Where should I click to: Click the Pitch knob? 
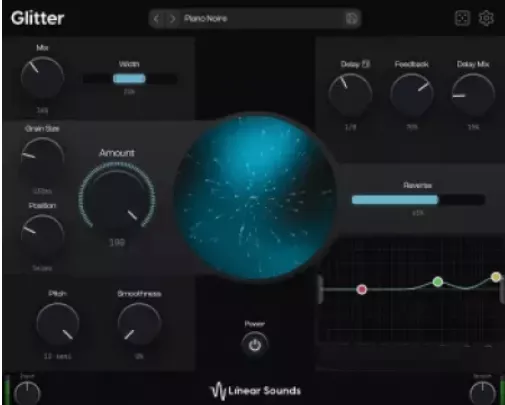(x=58, y=324)
